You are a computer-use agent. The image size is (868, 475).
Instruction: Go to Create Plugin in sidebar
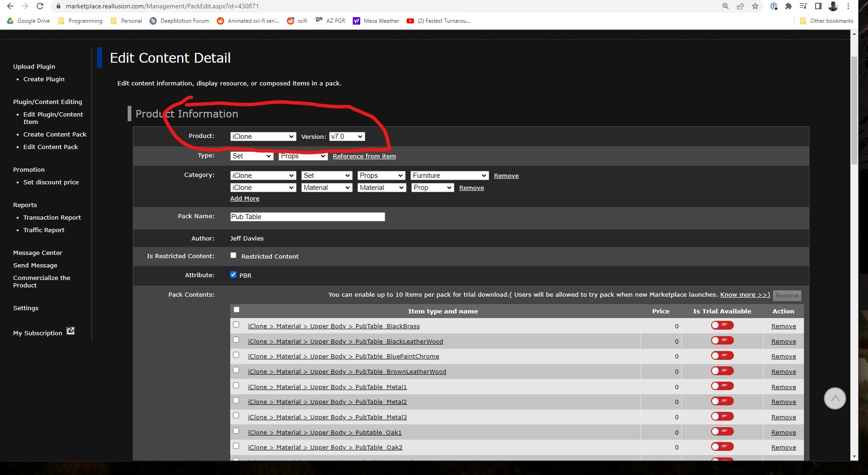pos(44,79)
